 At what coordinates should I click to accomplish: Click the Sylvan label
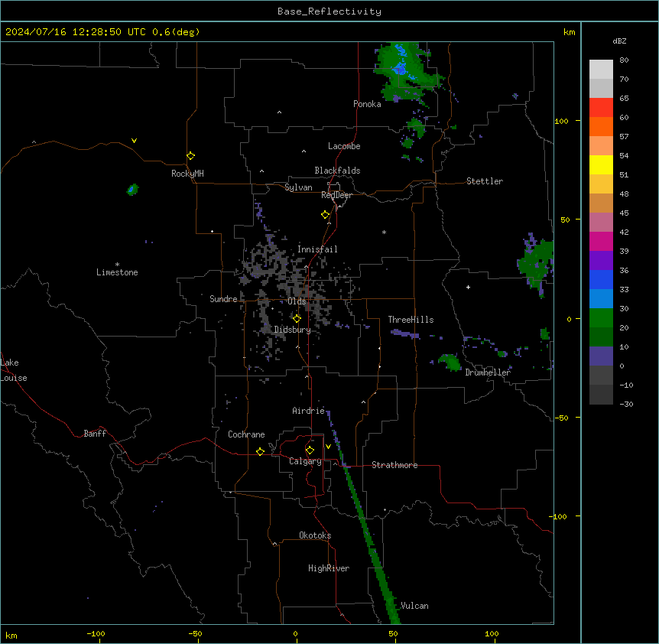(298, 187)
